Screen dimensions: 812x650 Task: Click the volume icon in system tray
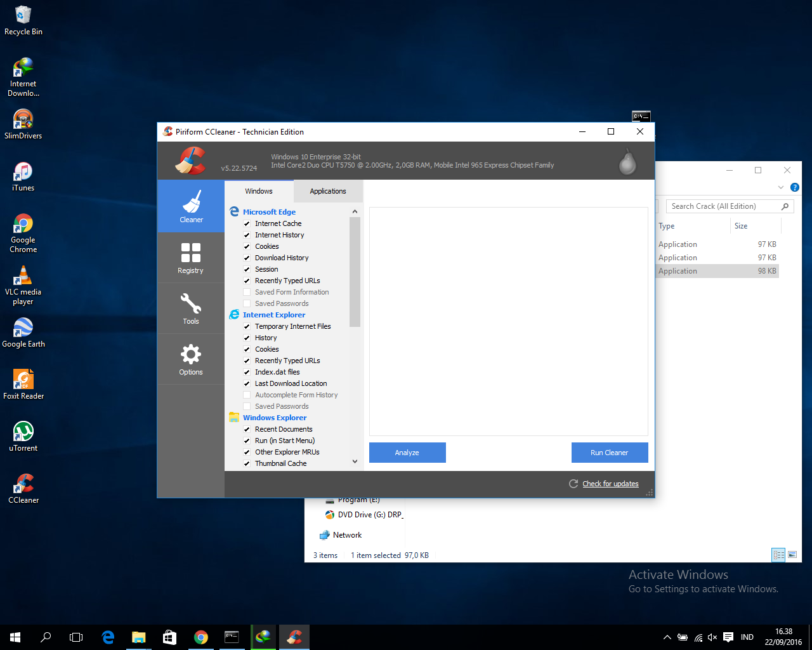click(x=712, y=637)
